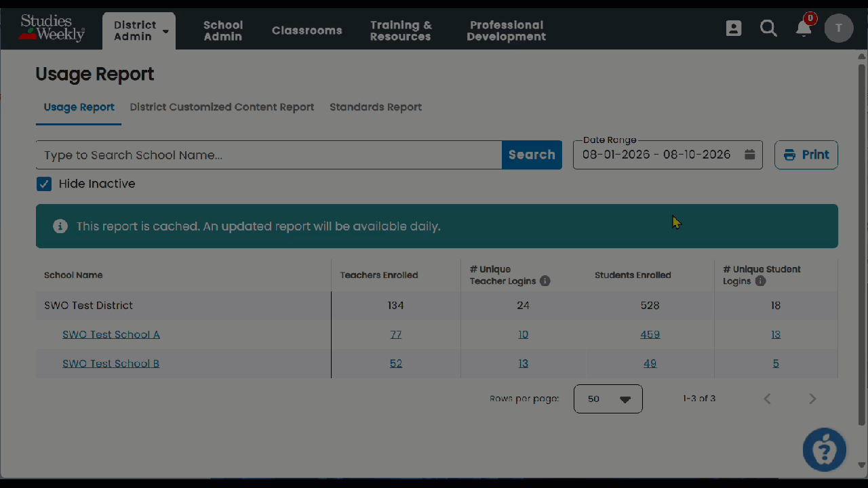This screenshot has width=868, height=488.
Task: Click the Search button
Action: [x=532, y=155]
